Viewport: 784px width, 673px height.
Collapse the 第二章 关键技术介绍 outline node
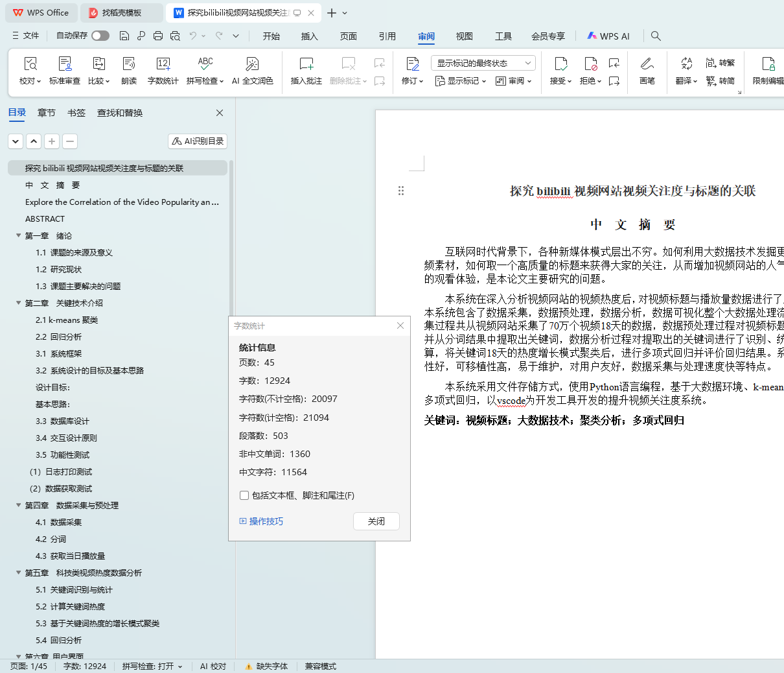coord(18,303)
